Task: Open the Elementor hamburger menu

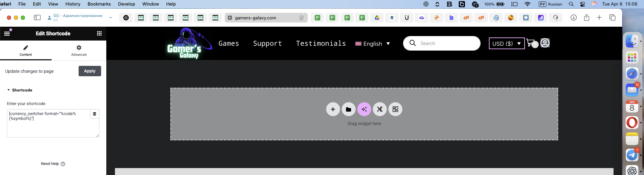Action: [7, 33]
